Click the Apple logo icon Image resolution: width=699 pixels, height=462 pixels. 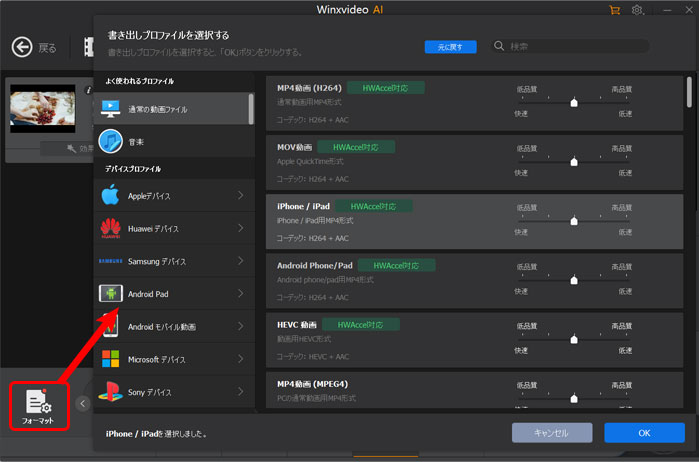[110, 195]
